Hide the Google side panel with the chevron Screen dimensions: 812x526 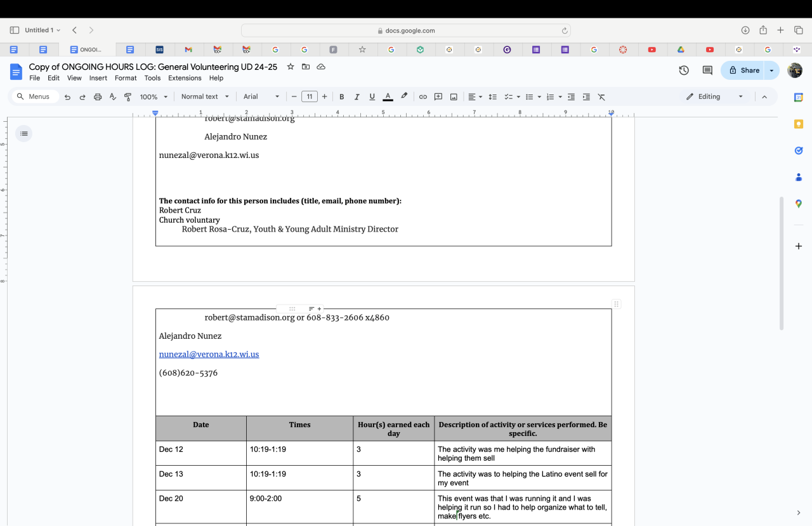point(799,513)
